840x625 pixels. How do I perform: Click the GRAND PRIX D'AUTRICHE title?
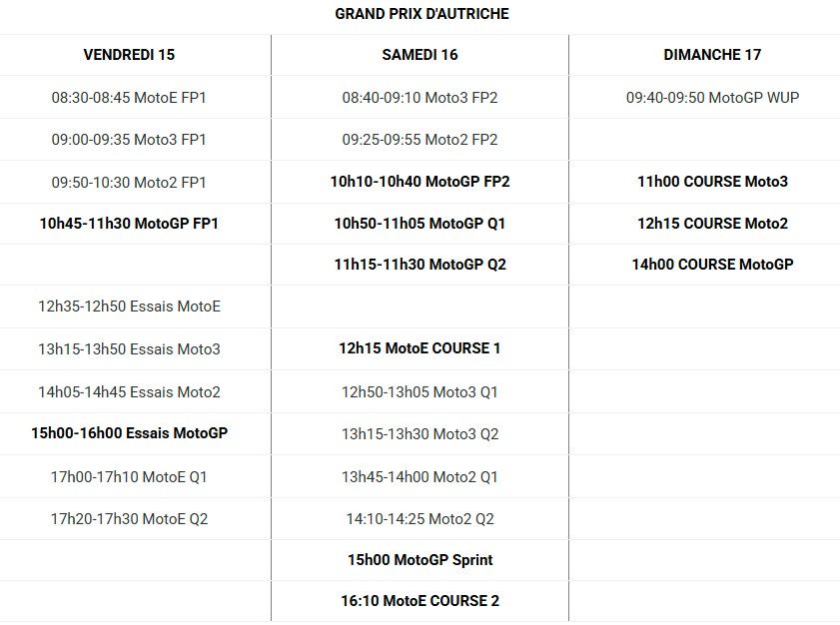pyautogui.click(x=421, y=14)
